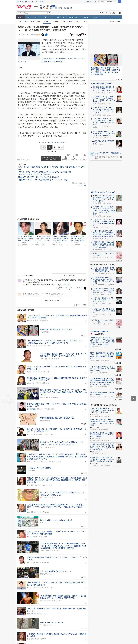Open related article about 細木数子
This screenshot has height=644, width=138.
(x=39, y=177)
